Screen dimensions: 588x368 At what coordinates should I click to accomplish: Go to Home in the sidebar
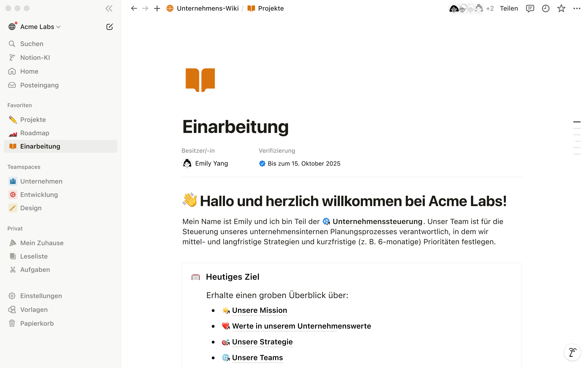[60, 71]
